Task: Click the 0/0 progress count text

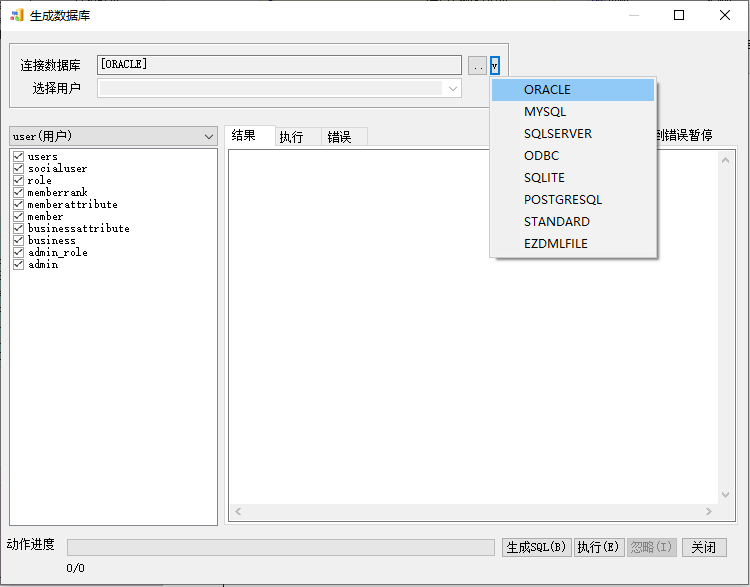Action: pyautogui.click(x=75, y=568)
